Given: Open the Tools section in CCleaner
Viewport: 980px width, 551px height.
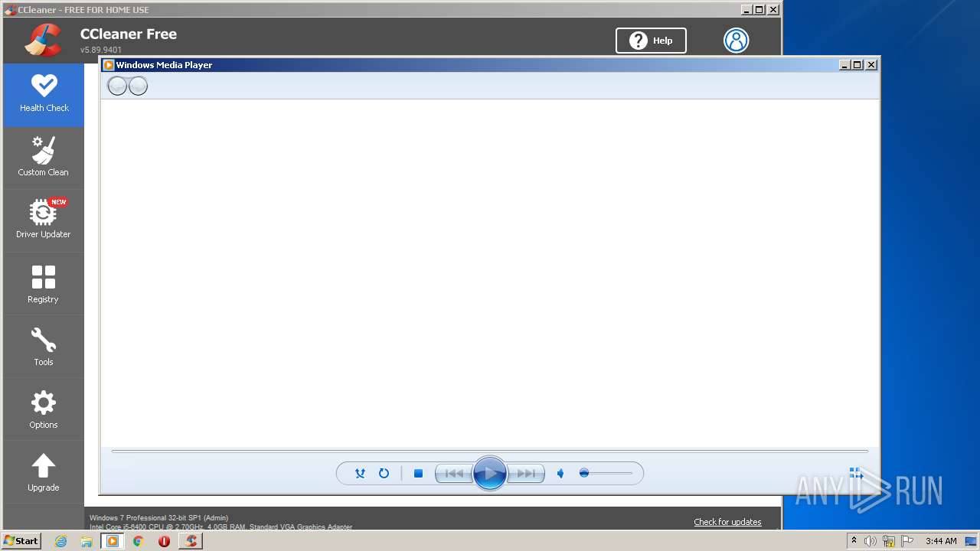Looking at the screenshot, I should pos(44,347).
